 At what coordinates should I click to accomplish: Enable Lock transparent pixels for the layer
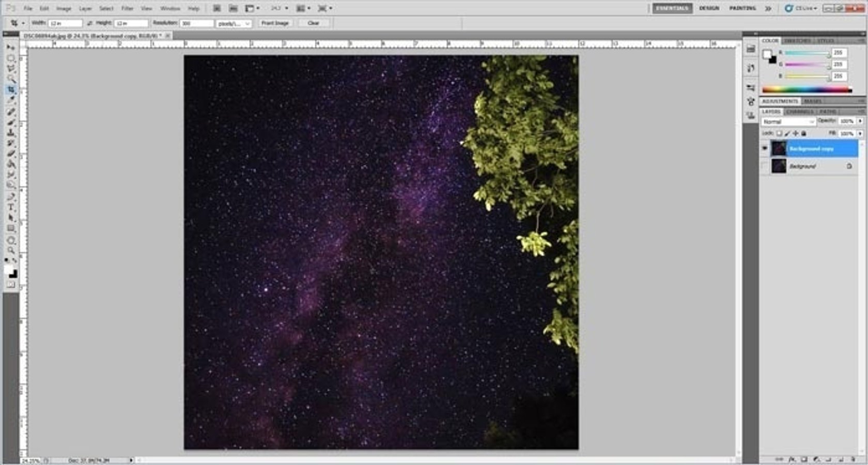779,133
